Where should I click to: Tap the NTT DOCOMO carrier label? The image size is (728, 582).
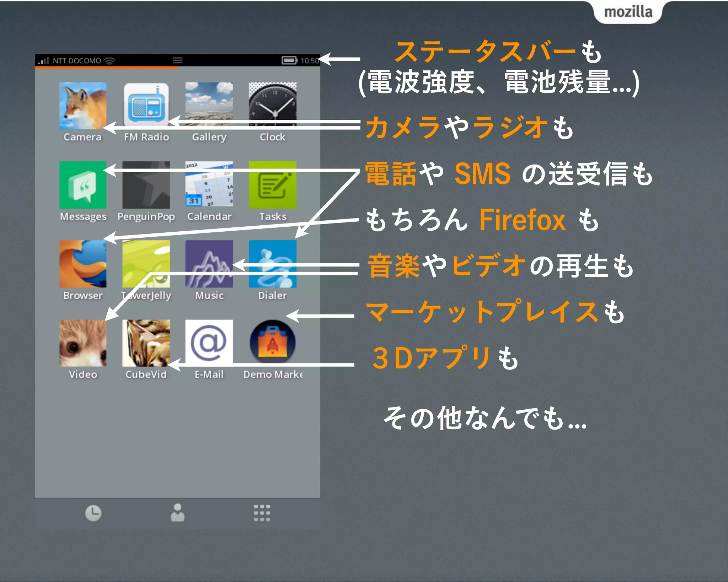coord(77,61)
